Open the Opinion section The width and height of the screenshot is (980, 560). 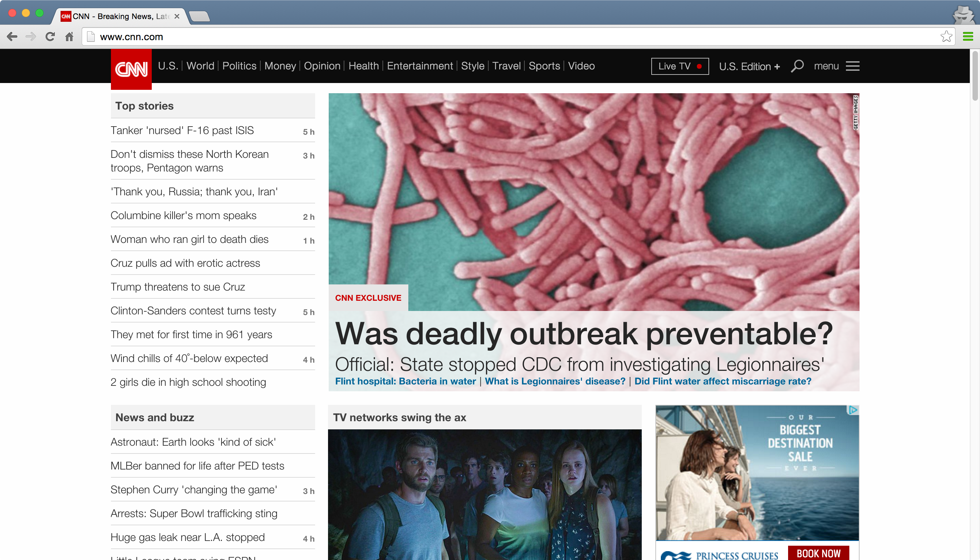(x=322, y=66)
